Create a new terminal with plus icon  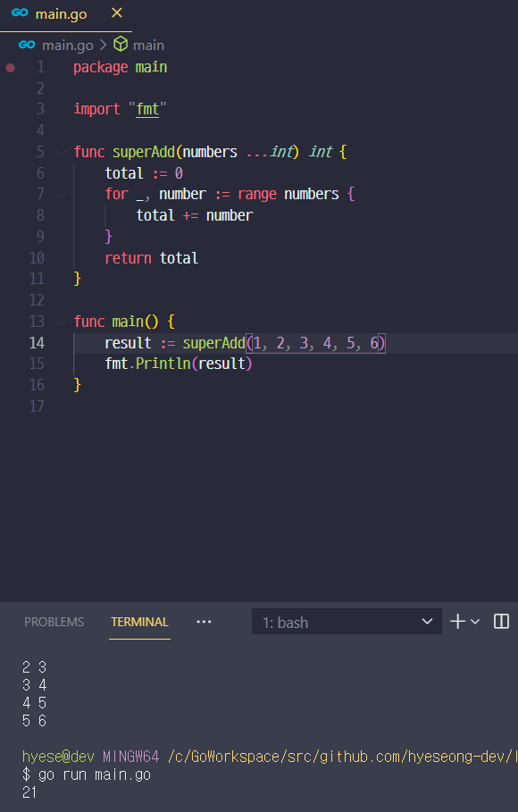(x=457, y=622)
